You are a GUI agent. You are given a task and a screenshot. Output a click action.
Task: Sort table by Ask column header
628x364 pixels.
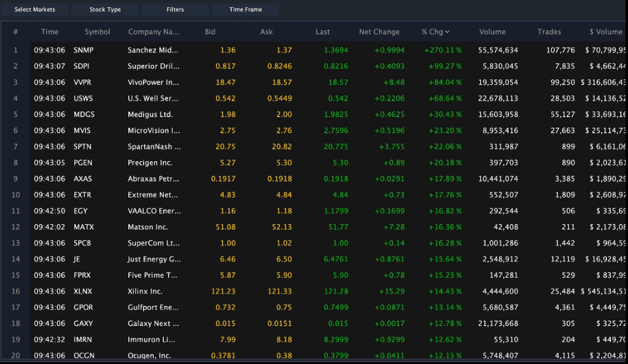click(x=266, y=32)
